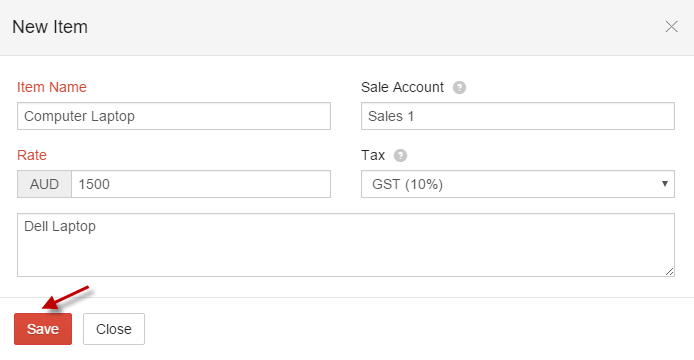This screenshot has width=694, height=360.
Task: Click the Sale Account help icon
Action: (x=459, y=88)
